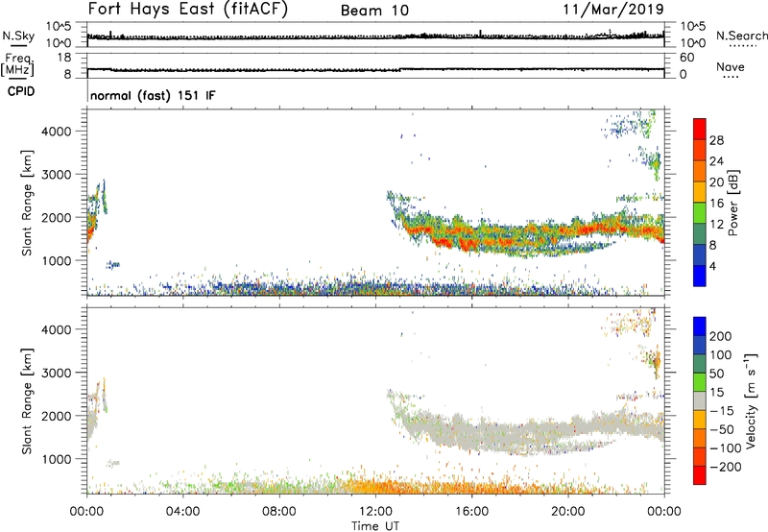Click the 'Fort Hays East (fitACF)' title
Image resolution: width=768 pixels, height=532 pixels.
pyautogui.click(x=188, y=9)
